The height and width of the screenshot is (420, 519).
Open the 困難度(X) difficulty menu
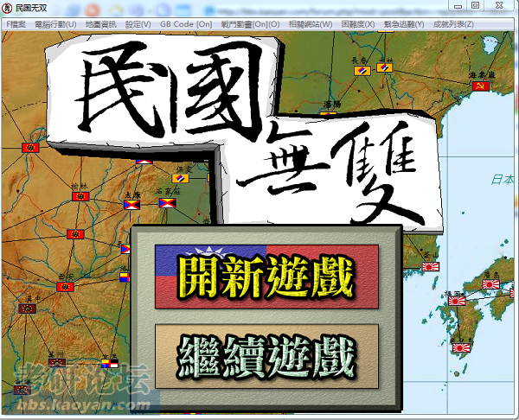358,24
